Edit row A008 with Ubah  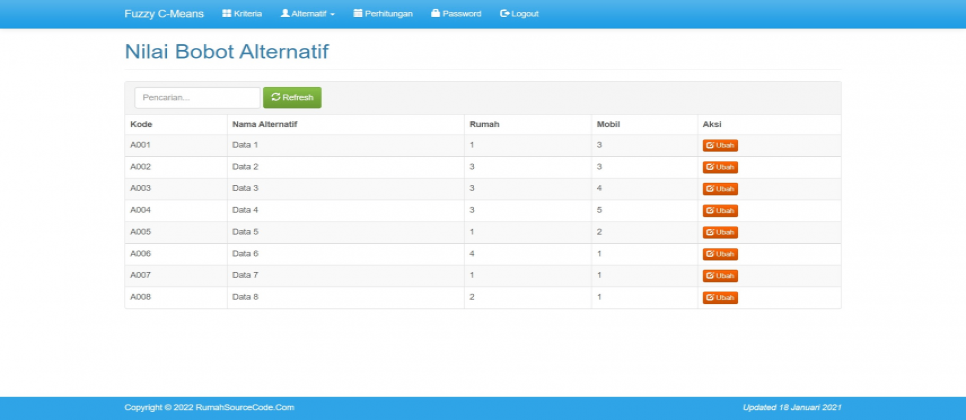tap(720, 297)
